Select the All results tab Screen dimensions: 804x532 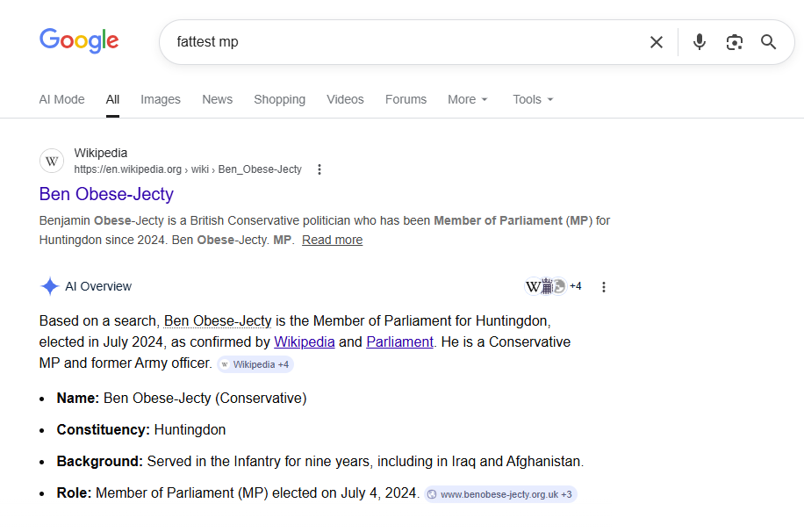(113, 99)
